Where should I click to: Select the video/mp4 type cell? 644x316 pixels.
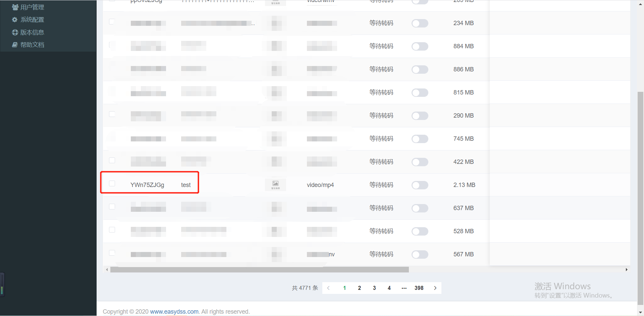pos(320,185)
